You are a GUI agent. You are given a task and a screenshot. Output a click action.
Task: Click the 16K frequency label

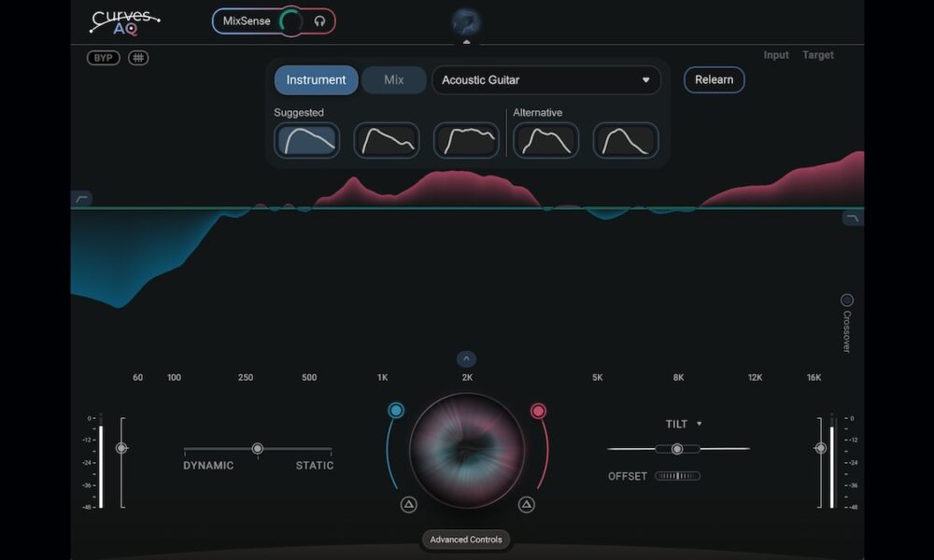click(x=814, y=377)
